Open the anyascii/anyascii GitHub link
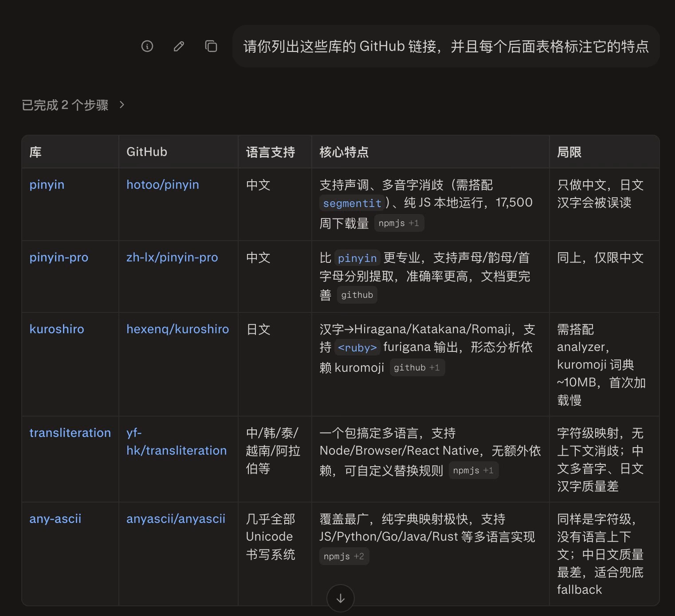 [176, 519]
